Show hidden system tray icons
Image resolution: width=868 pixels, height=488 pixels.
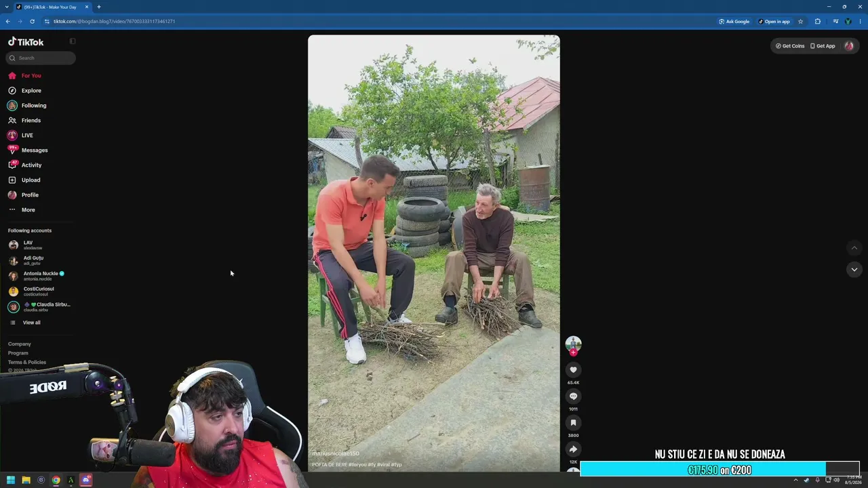click(x=796, y=480)
